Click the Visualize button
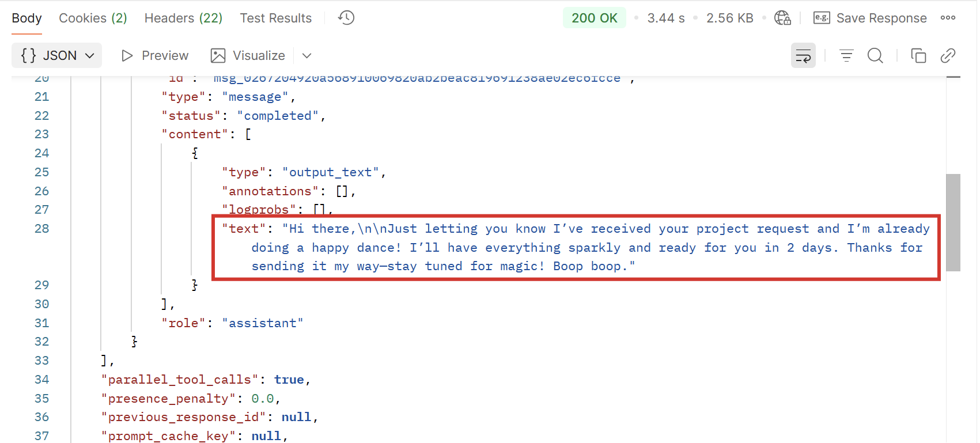This screenshot has width=980, height=443. coord(248,55)
